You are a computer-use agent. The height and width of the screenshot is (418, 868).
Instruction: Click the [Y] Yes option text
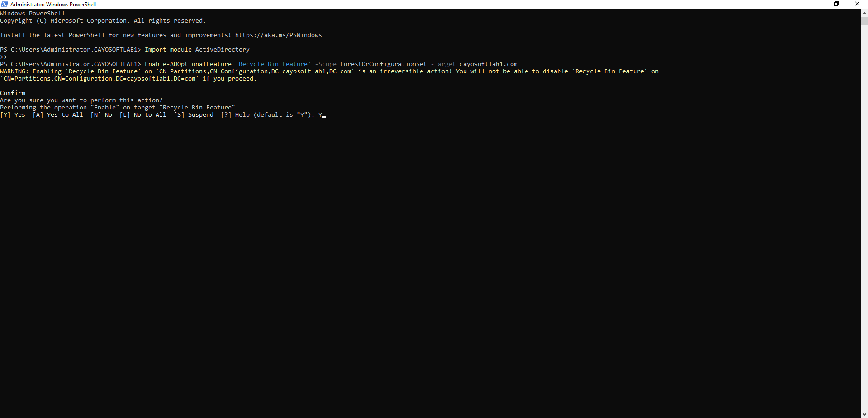[x=13, y=115]
